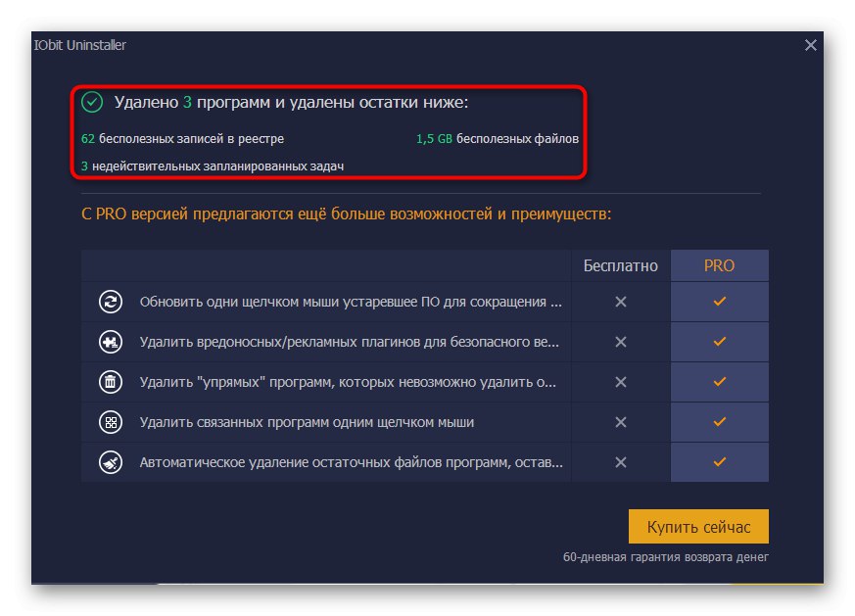
Task: Click PRO checkmark in software update row
Action: [719, 302]
